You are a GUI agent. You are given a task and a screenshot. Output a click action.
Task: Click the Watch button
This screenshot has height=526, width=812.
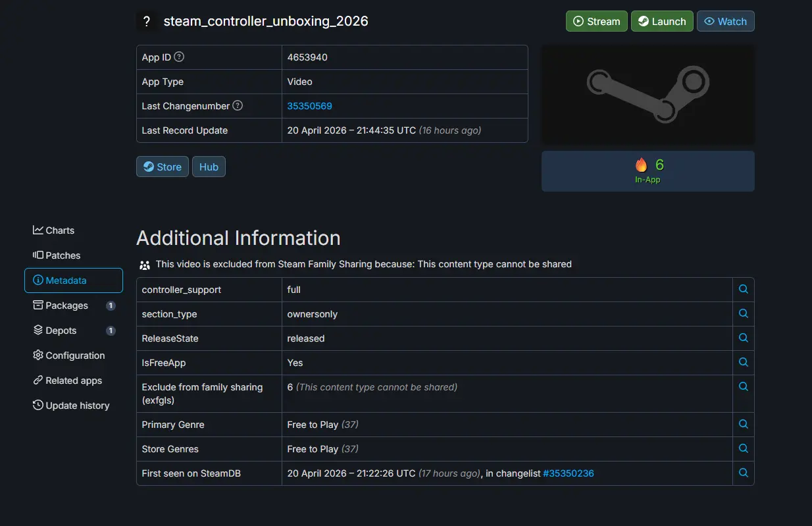click(725, 21)
